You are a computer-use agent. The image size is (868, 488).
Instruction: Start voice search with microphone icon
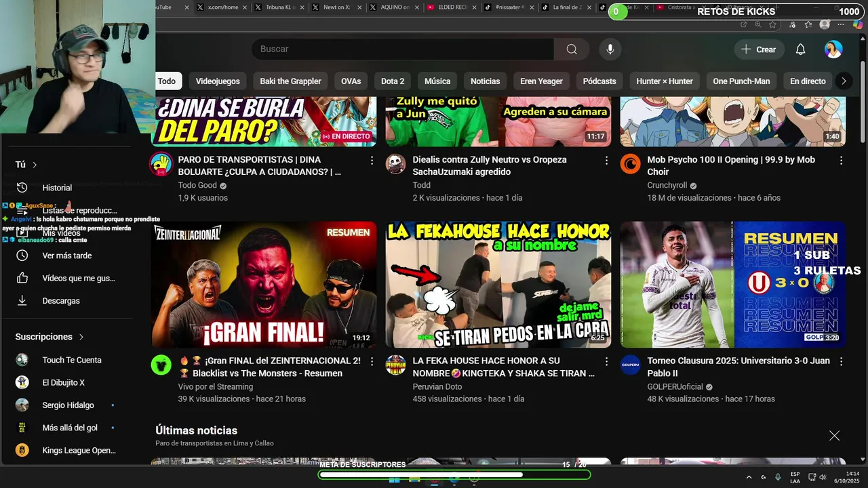click(x=610, y=49)
